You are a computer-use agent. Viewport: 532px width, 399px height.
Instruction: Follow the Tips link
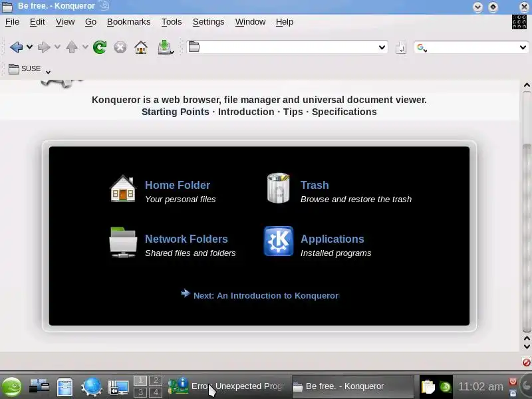[293, 112]
